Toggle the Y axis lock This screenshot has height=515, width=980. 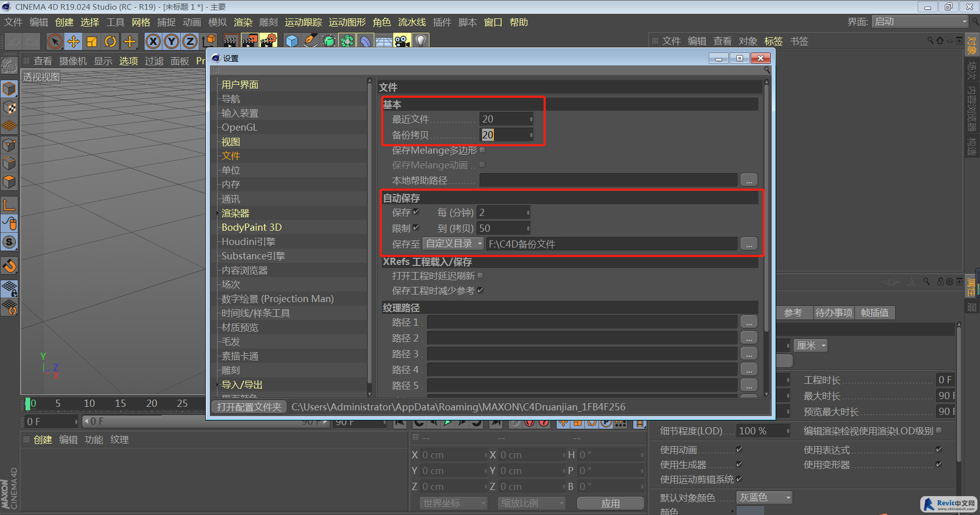172,41
